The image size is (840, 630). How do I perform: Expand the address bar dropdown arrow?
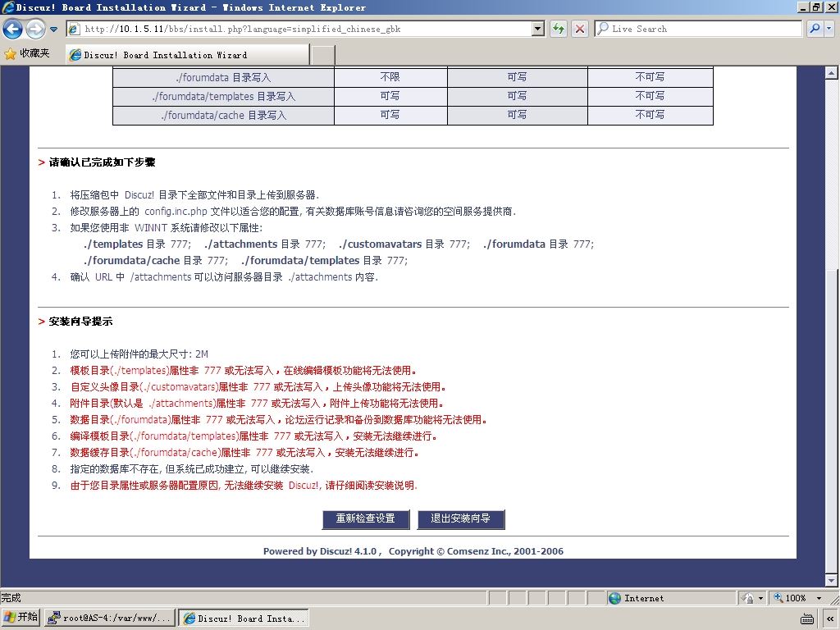(538, 29)
